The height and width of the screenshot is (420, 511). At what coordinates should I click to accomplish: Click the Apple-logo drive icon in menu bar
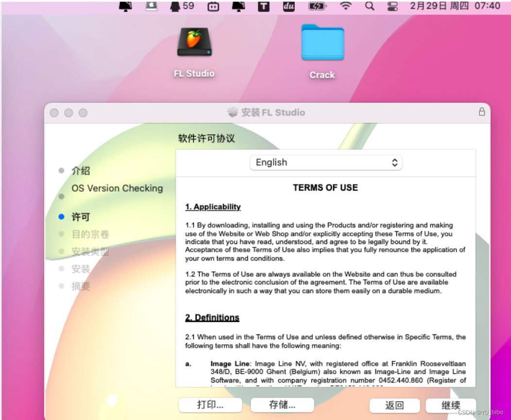click(x=151, y=6)
